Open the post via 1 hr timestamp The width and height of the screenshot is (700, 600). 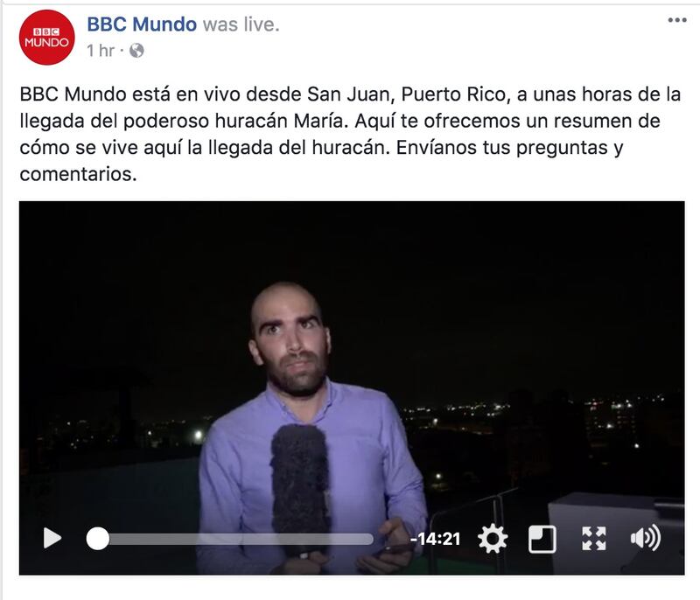pyautogui.click(x=101, y=51)
